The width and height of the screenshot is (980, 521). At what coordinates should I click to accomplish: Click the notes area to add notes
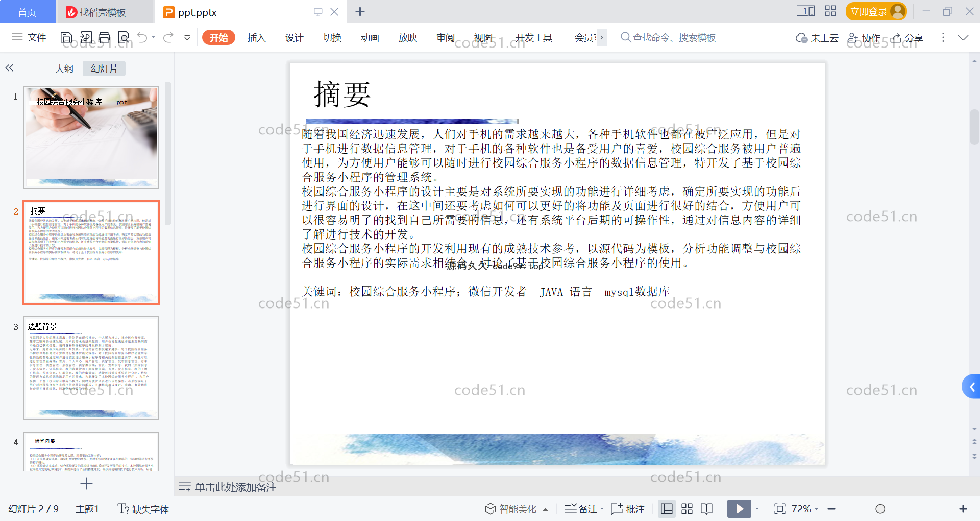tap(236, 487)
